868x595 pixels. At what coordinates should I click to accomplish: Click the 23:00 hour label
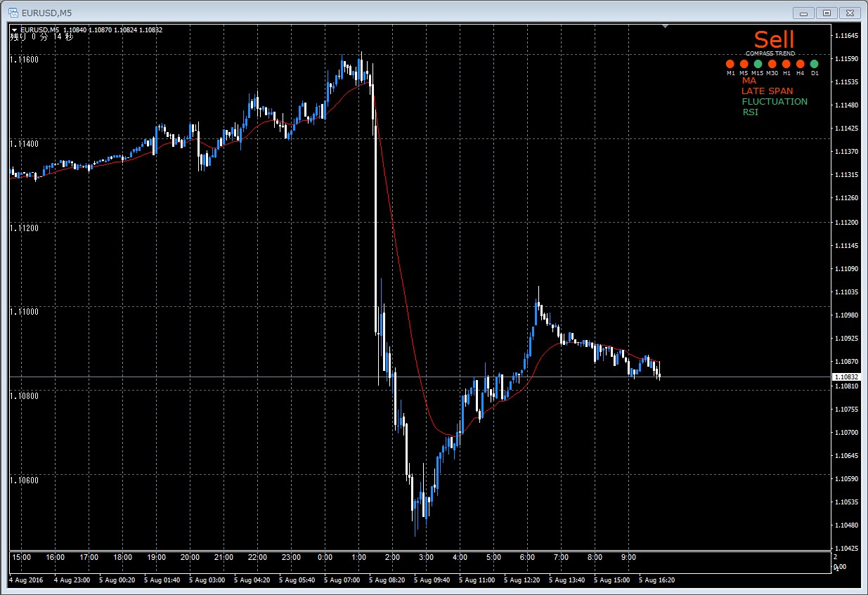pyautogui.click(x=291, y=557)
